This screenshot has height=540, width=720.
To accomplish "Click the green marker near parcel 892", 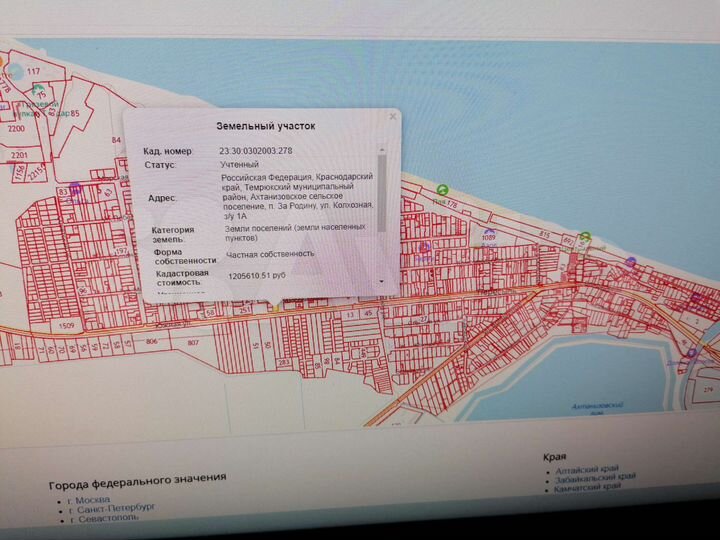I will 585,238.
